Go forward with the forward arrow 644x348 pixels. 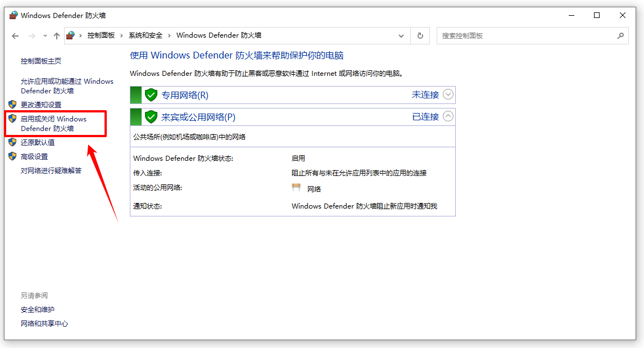(31, 36)
